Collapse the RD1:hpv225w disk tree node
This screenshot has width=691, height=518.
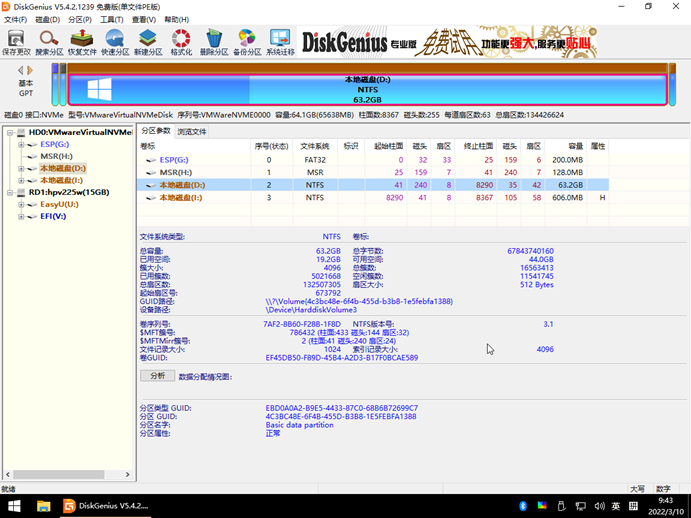coord(10,192)
